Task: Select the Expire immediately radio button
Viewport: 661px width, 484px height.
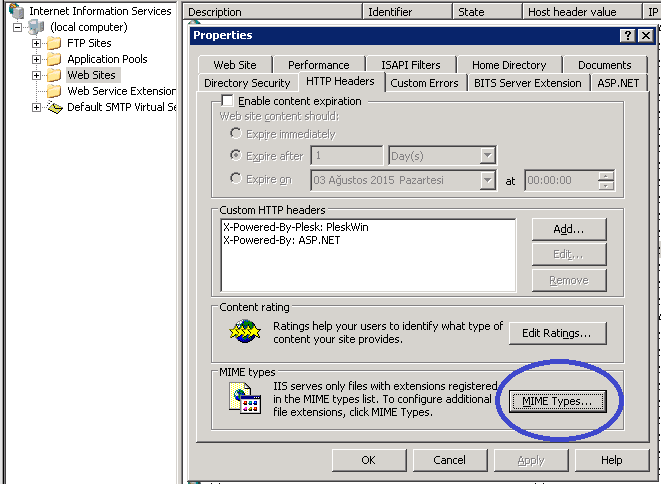Action: 236,134
